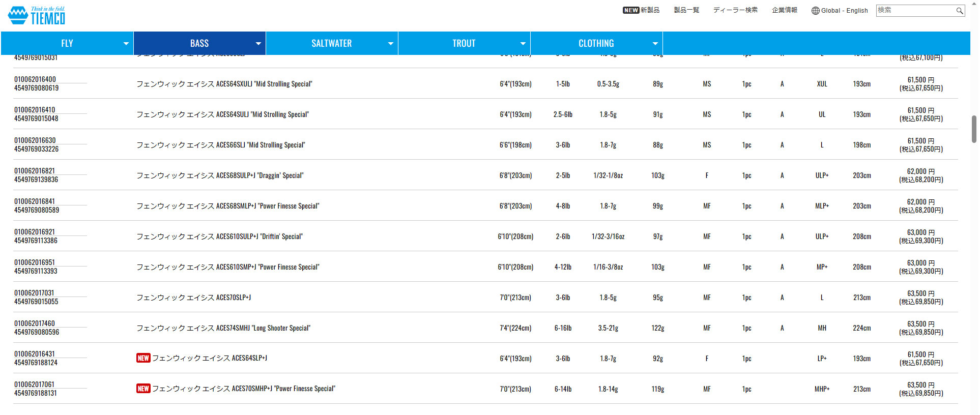Image resolution: width=980 pixels, height=415 pixels.
Task: Switch to Global - English site
Action: pos(840,11)
